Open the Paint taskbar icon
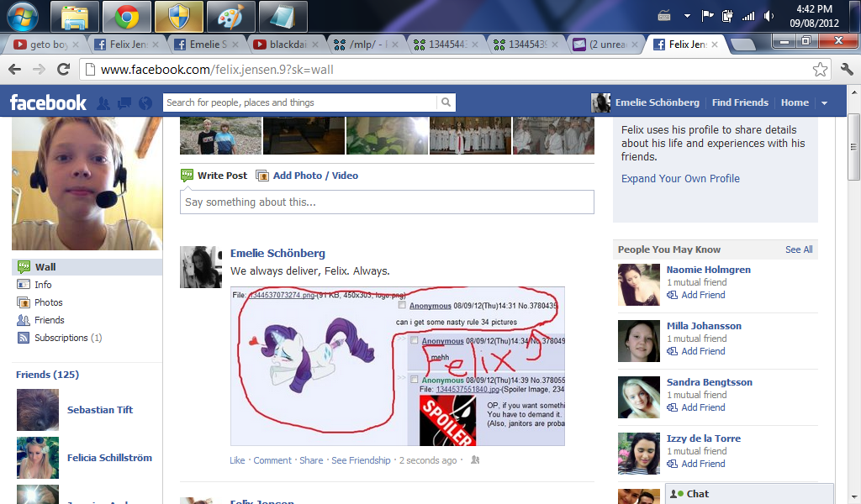Image resolution: width=861 pixels, height=504 pixels. pos(230,17)
